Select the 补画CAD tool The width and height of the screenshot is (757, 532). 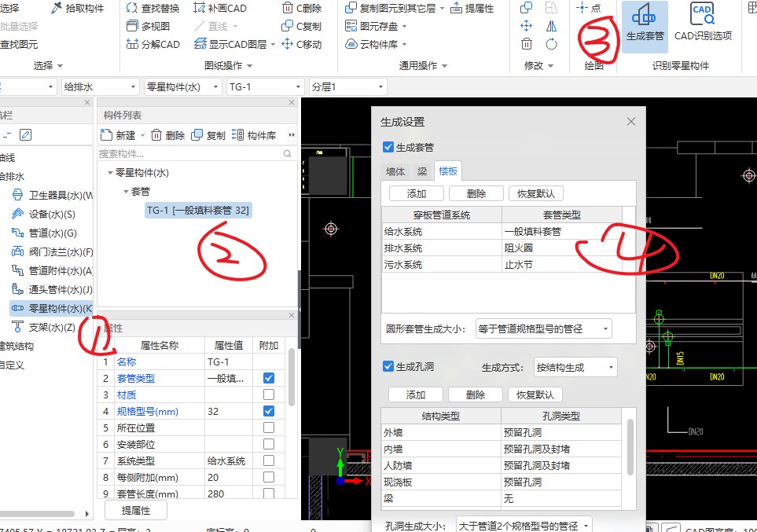pyautogui.click(x=219, y=8)
